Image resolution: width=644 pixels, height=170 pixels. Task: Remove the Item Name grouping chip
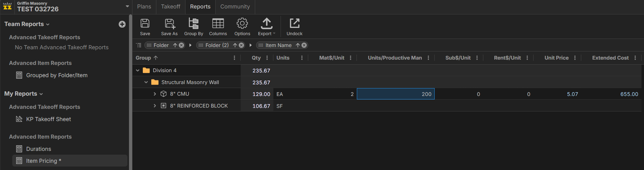[x=304, y=45]
